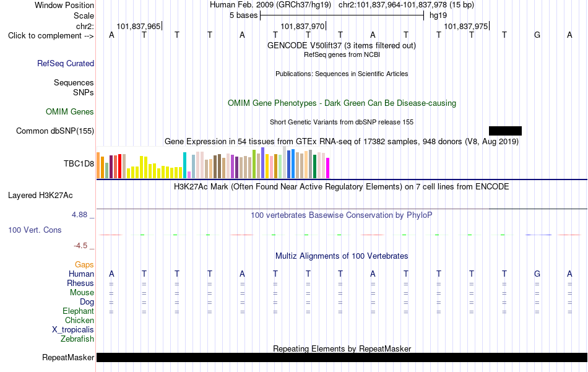Select the black RepeatMasker element bar

pos(342,357)
